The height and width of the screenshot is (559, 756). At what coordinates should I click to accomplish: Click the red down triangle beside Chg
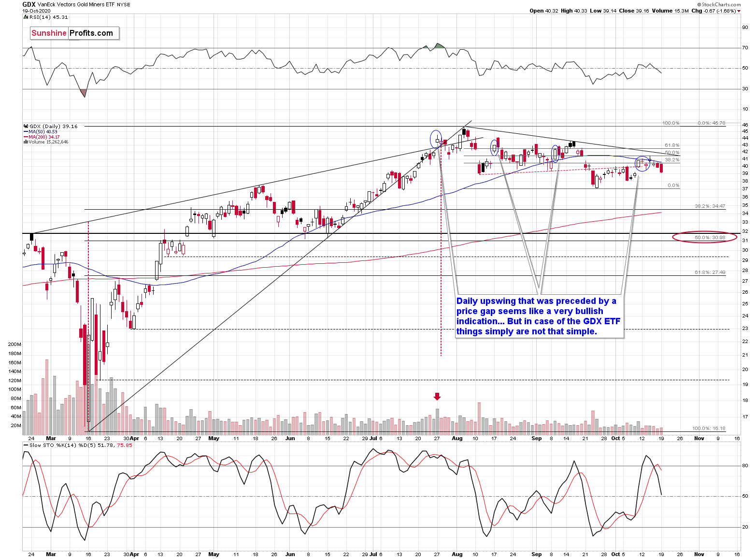click(x=739, y=11)
